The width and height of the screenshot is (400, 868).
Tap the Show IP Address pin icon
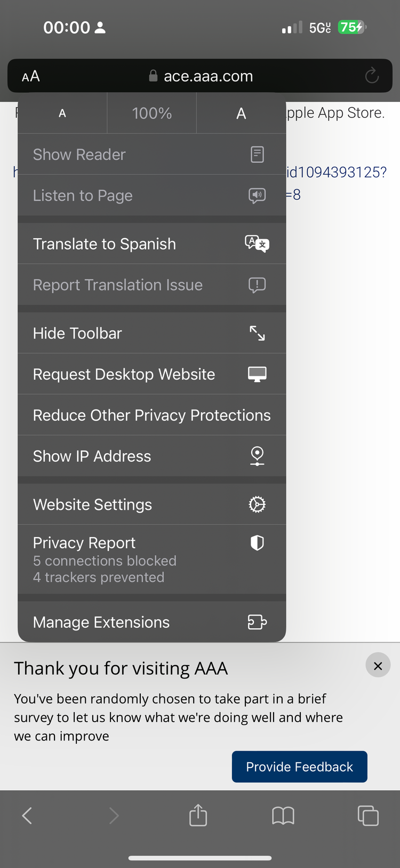pyautogui.click(x=257, y=456)
